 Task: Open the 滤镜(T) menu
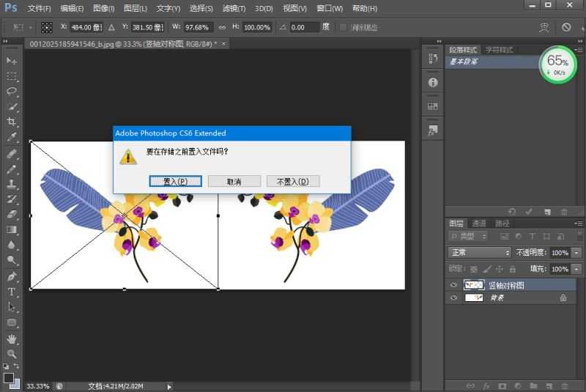[x=233, y=8]
